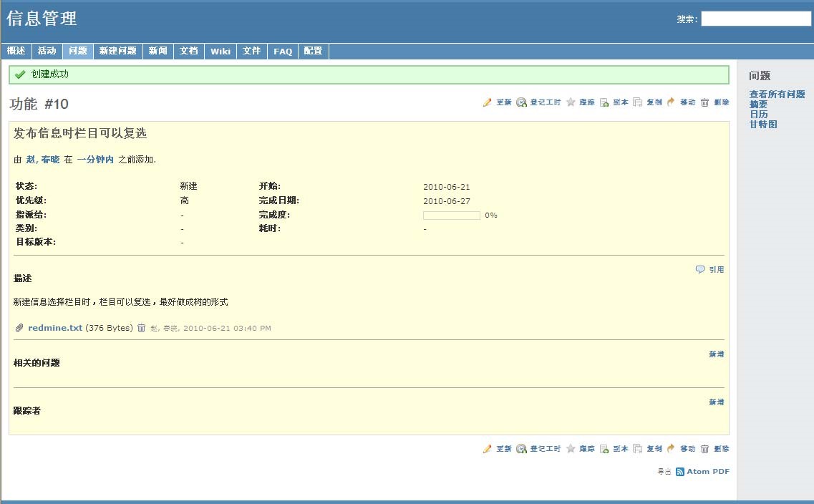Open the Wiki tab
The image size is (814, 504).
[x=221, y=51]
